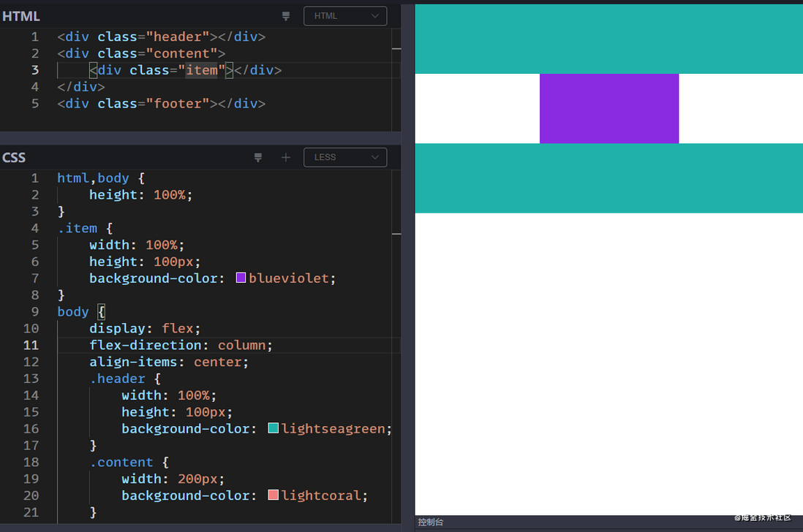Click the divider bar between HTML and CSS panels
The image size is (803, 532).
tap(200, 138)
